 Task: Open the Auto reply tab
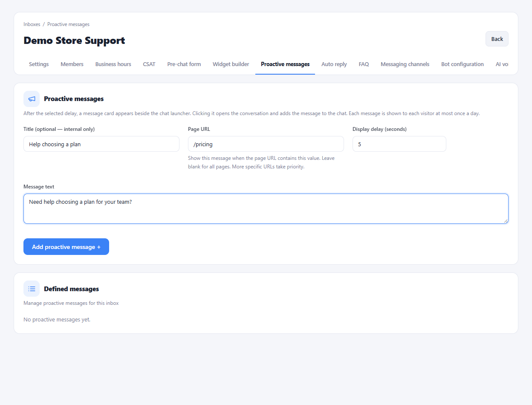(334, 64)
